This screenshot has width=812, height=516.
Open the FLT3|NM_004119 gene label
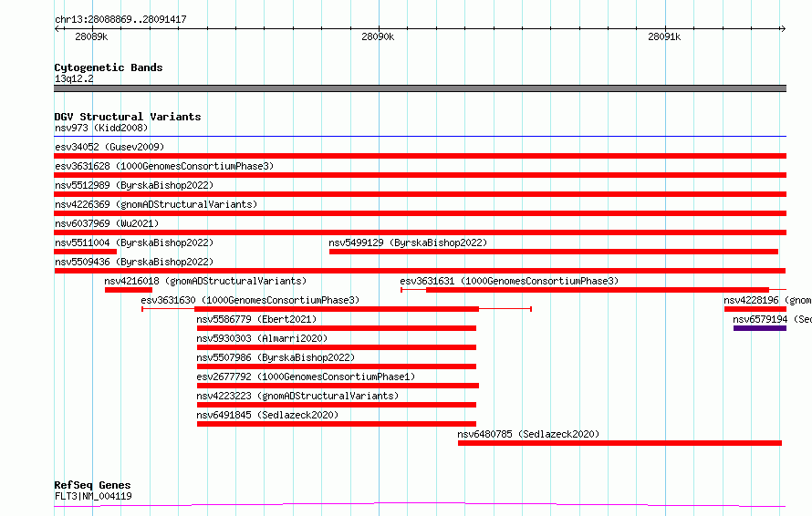pyautogui.click(x=93, y=496)
